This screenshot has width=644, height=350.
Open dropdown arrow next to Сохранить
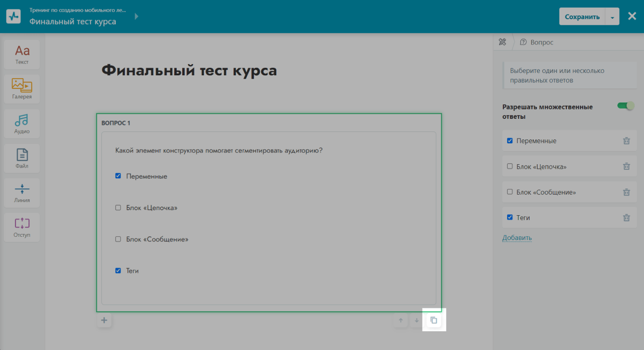click(612, 17)
